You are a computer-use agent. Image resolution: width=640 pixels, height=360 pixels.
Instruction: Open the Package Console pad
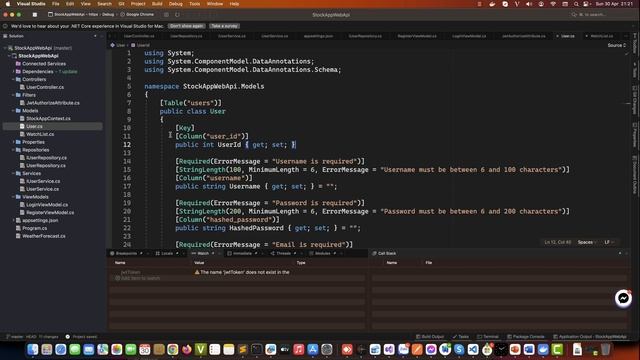[526, 337]
